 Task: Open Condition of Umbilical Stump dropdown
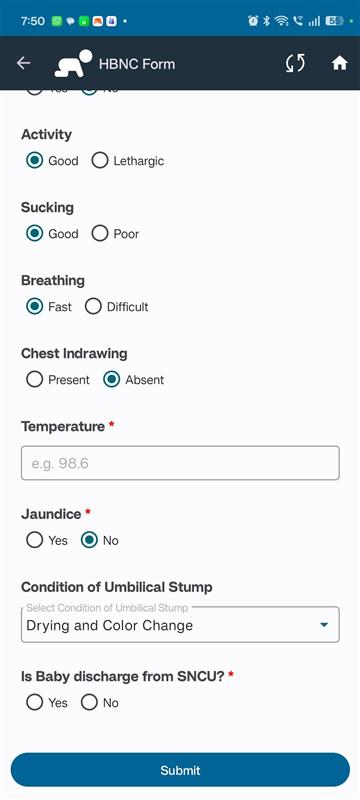[180, 624]
